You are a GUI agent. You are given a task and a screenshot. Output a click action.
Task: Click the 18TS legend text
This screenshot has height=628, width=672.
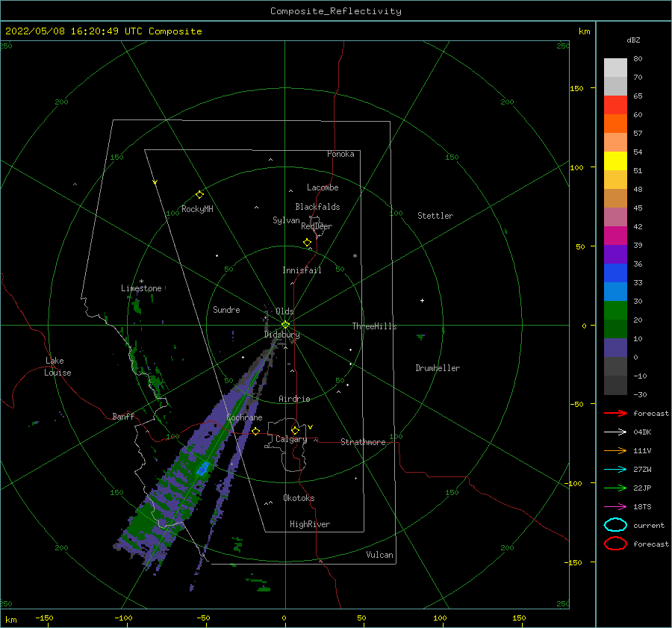642,507
